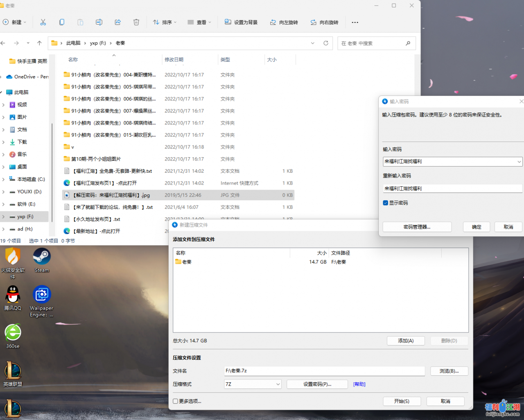Click the Share icon in toolbar
524x420 pixels.
[x=118, y=22]
